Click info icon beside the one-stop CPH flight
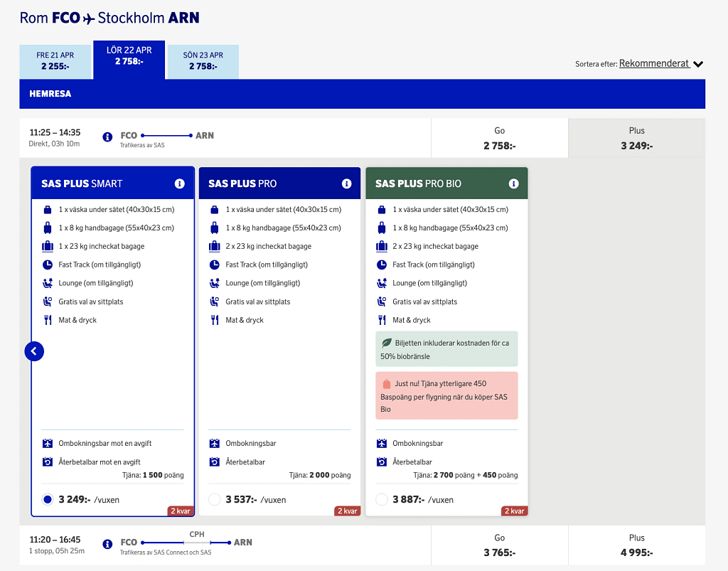The height and width of the screenshot is (571, 728). [106, 544]
